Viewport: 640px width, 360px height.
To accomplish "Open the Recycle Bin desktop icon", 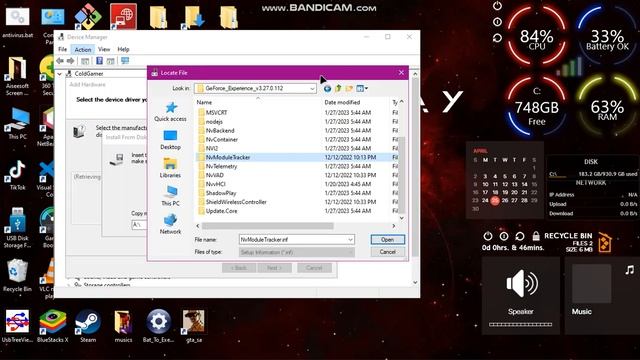I will coord(17,275).
